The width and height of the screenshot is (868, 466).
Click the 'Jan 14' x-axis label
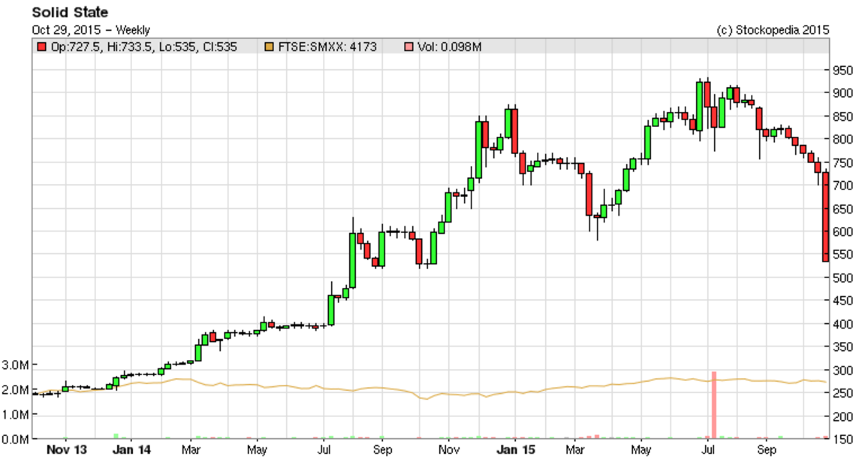tap(131, 450)
